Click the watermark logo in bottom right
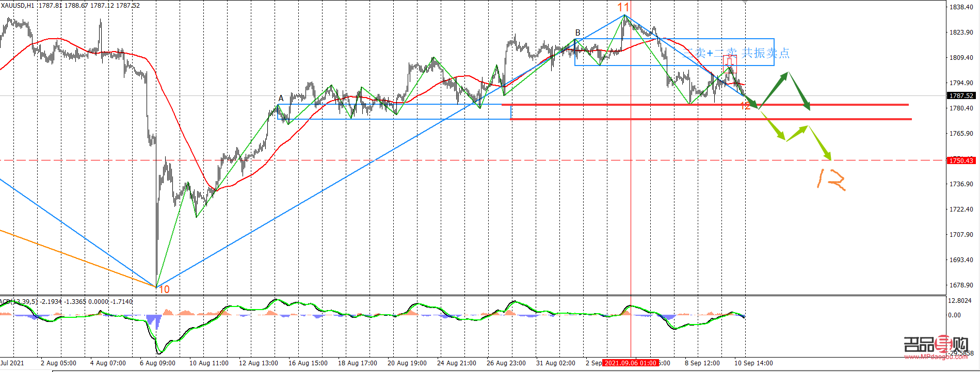The width and height of the screenshot is (980, 372). click(936, 347)
